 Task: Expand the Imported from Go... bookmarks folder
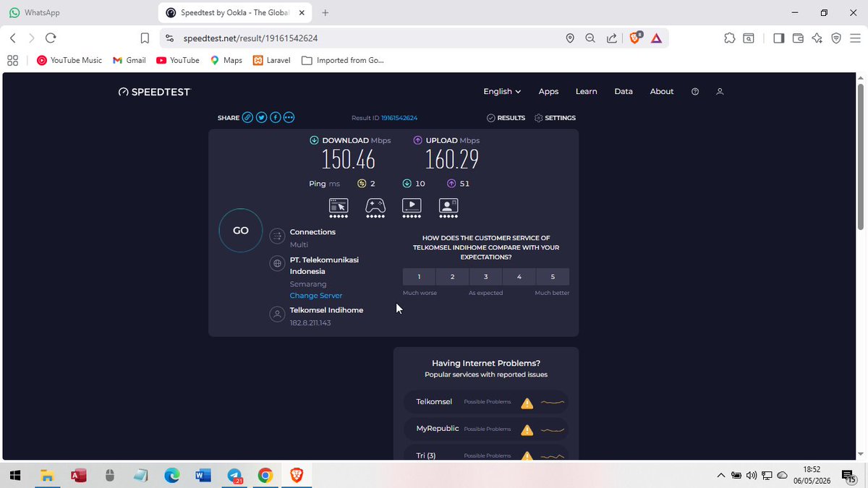coord(342,61)
